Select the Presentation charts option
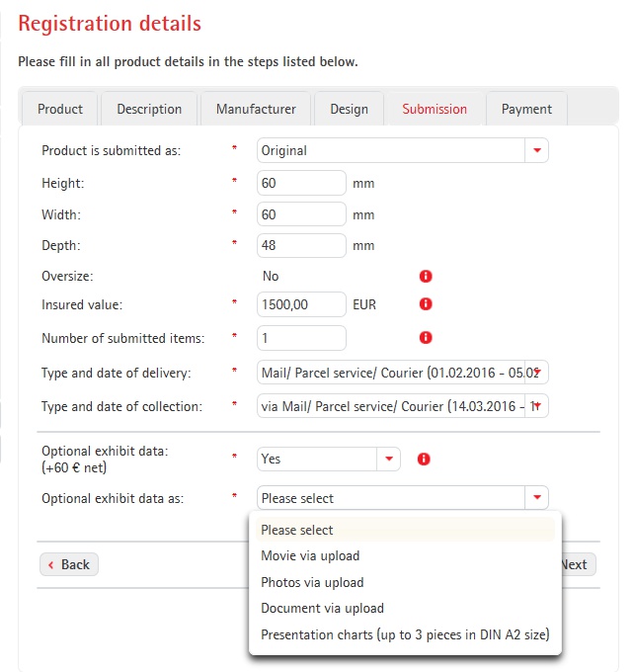 (x=405, y=634)
